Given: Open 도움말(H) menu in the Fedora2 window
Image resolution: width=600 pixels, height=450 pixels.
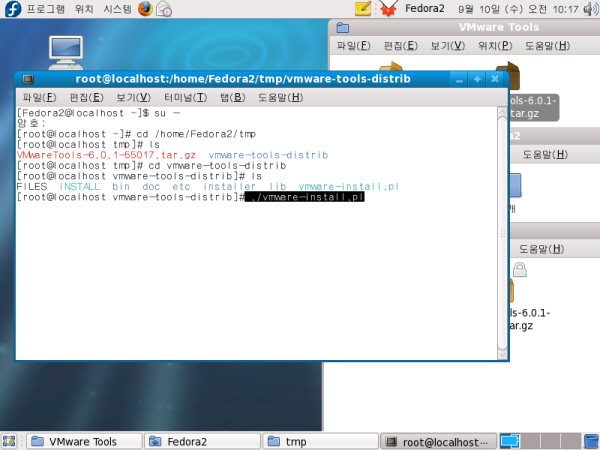Looking at the screenshot, I should tap(545, 155).
